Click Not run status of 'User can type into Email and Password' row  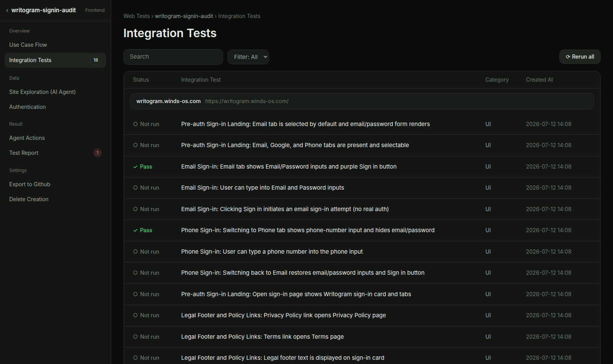coord(146,188)
